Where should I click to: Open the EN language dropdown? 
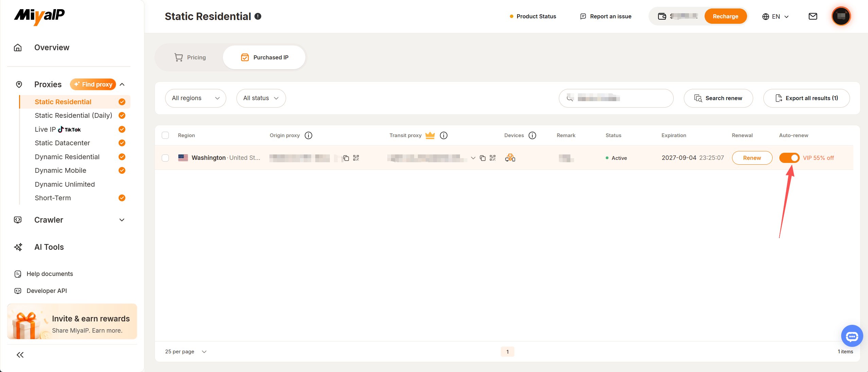pos(775,17)
